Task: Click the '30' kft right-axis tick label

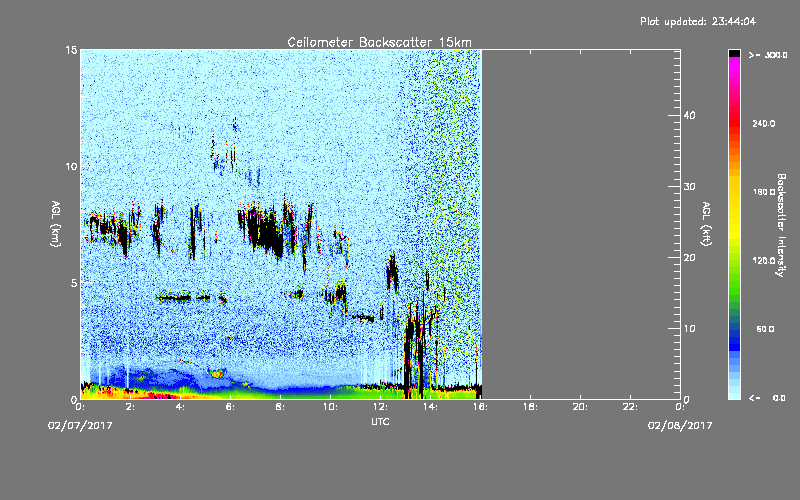Action: point(689,186)
